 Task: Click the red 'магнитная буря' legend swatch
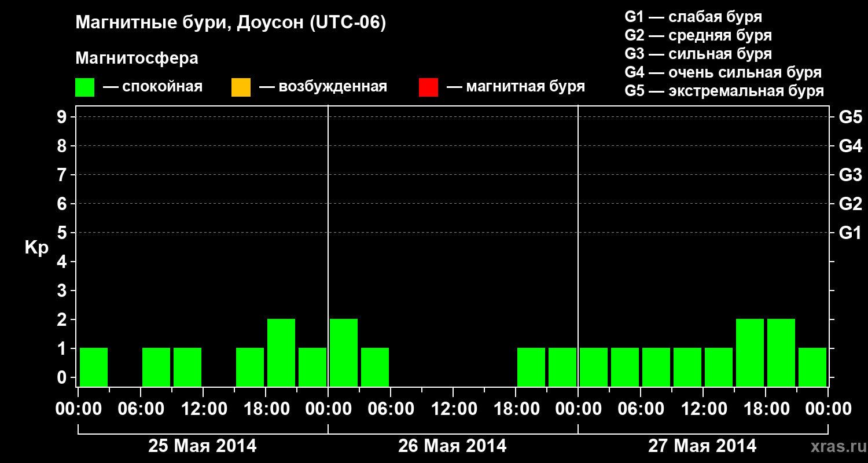428,87
